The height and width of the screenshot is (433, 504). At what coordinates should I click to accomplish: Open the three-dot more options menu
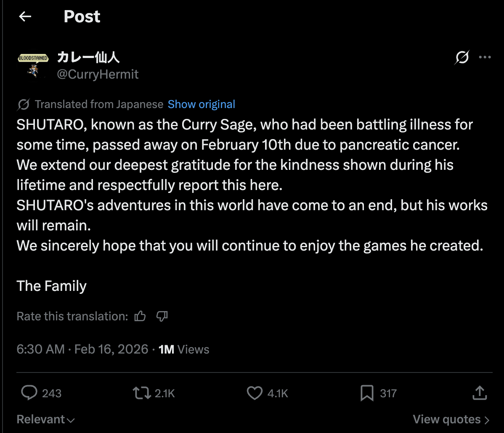(x=485, y=58)
